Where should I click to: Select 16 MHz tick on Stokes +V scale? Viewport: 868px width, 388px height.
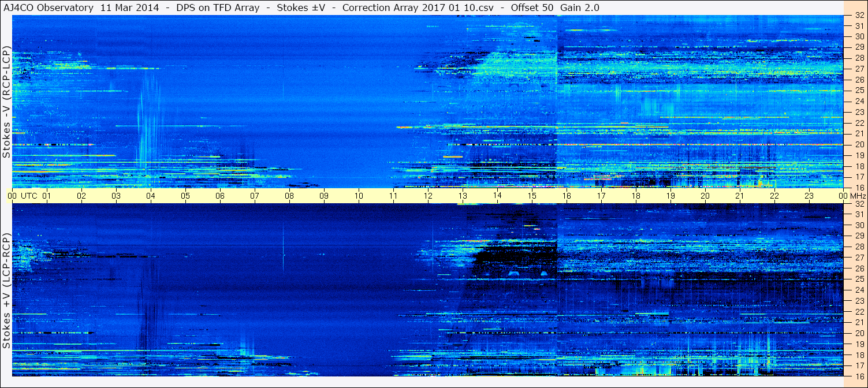pyautogui.click(x=859, y=375)
